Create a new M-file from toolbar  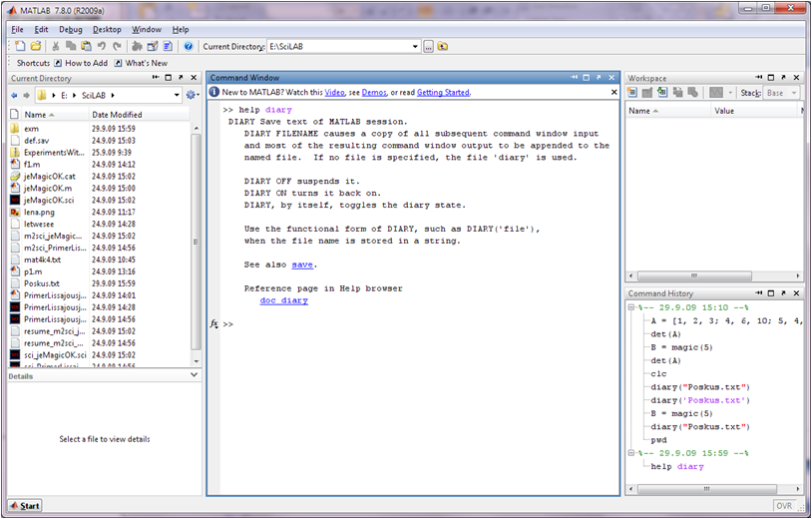[x=20, y=46]
